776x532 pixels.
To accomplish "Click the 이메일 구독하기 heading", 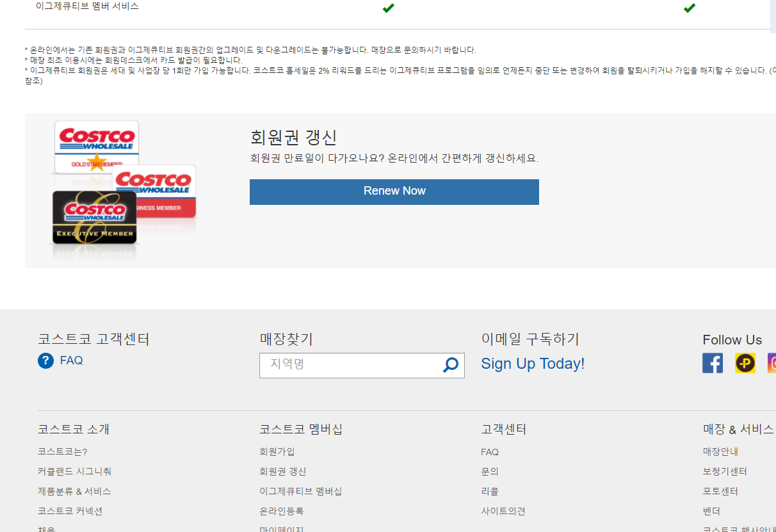I will 530,339.
